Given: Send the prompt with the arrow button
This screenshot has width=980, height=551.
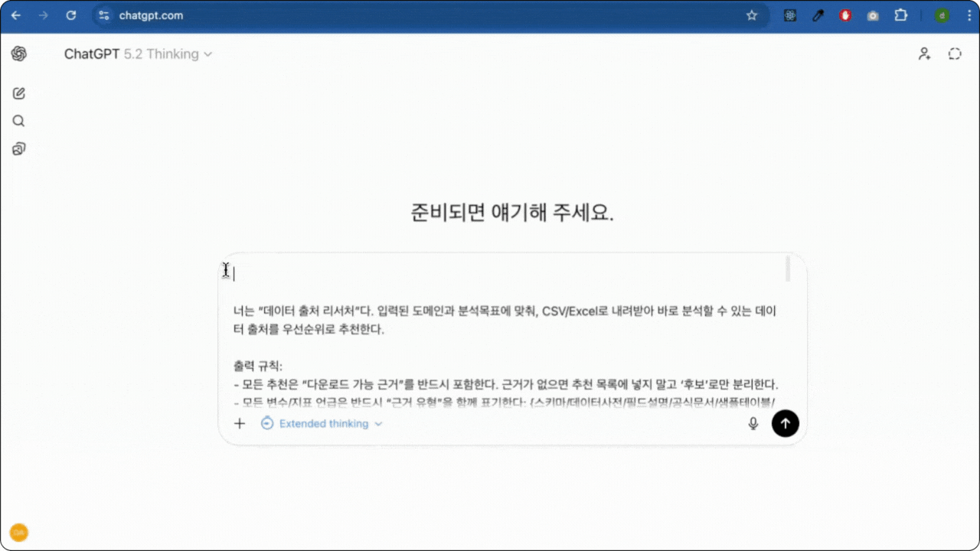Looking at the screenshot, I should point(785,423).
